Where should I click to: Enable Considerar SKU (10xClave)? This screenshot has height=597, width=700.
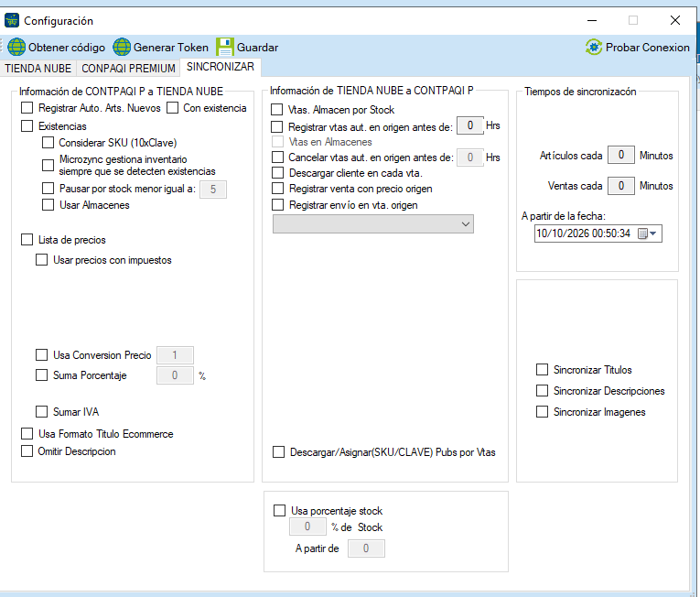click(48, 143)
